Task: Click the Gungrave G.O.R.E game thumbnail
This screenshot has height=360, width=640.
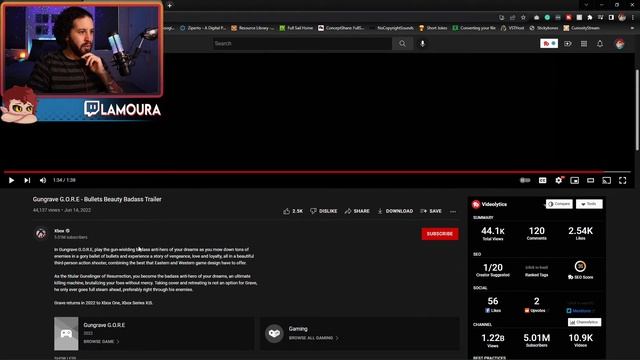Action: (x=66, y=333)
